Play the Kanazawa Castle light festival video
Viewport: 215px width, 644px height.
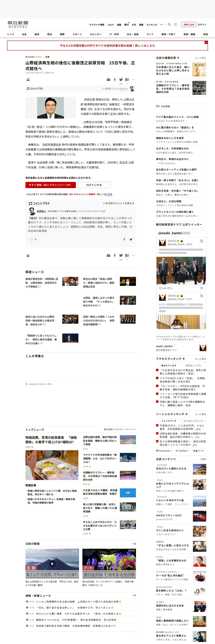pos(109,563)
